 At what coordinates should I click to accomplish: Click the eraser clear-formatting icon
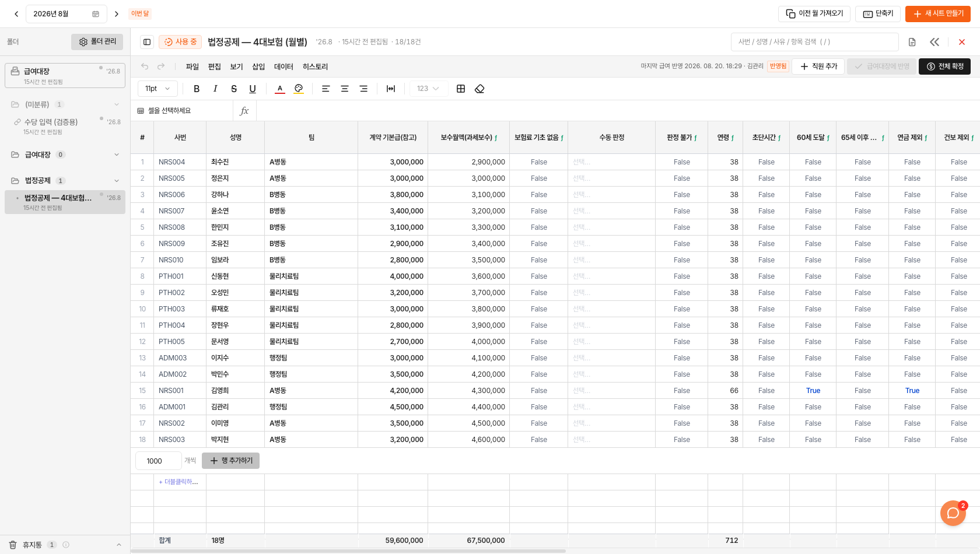pos(480,89)
